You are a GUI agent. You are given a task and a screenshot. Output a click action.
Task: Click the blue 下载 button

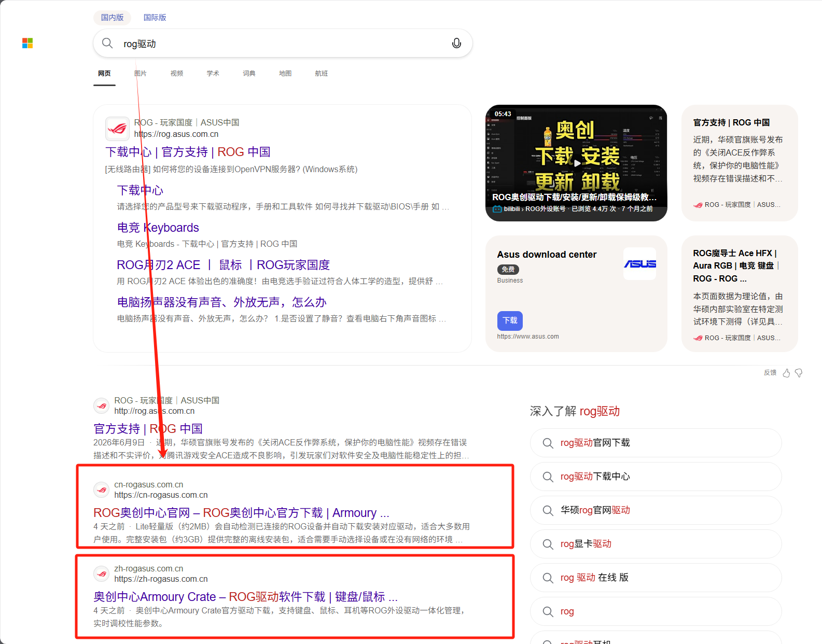pyautogui.click(x=510, y=320)
